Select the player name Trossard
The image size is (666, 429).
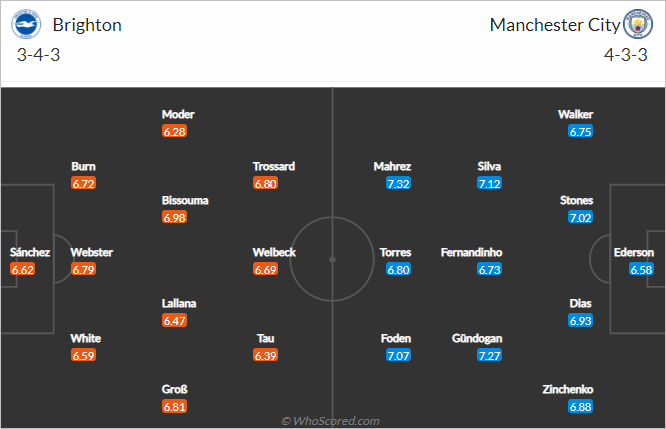pyautogui.click(x=274, y=166)
